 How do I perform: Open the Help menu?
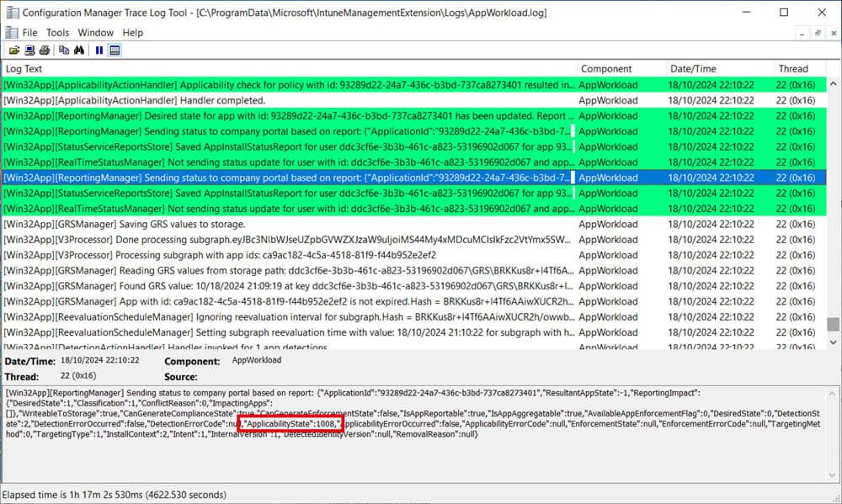133,33
